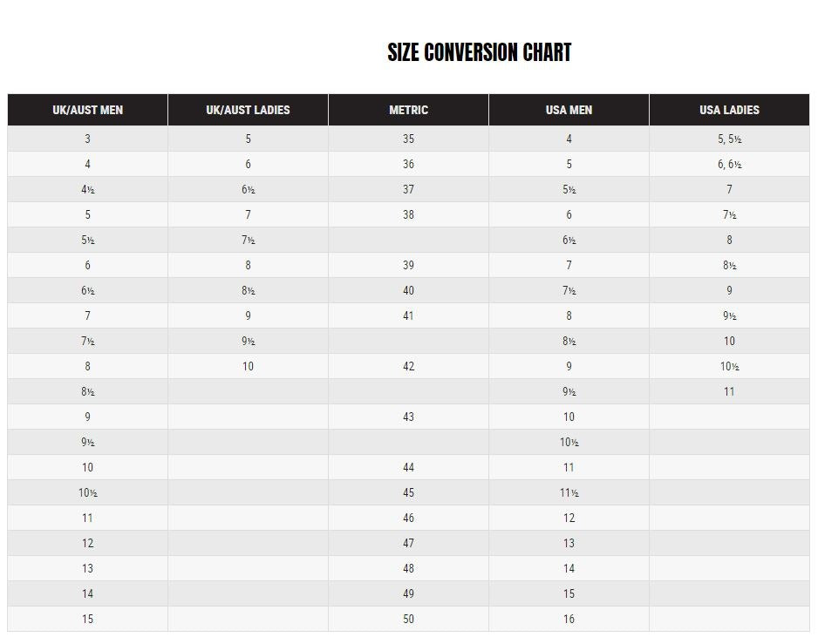Viewport: 818px width, 644px height.
Task: Click metric size 42 cell
Action: [408, 366]
